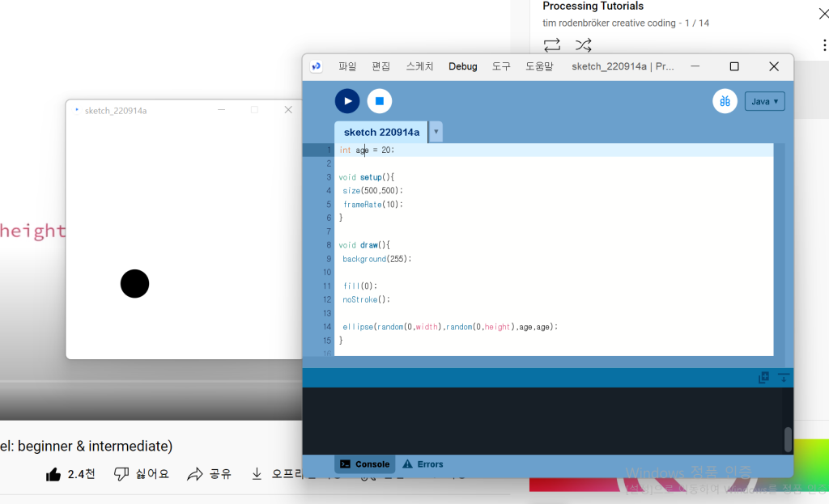The height and width of the screenshot is (504, 829).
Task: Open the tab options arrow beside sketch_220914a
Action: click(x=436, y=132)
